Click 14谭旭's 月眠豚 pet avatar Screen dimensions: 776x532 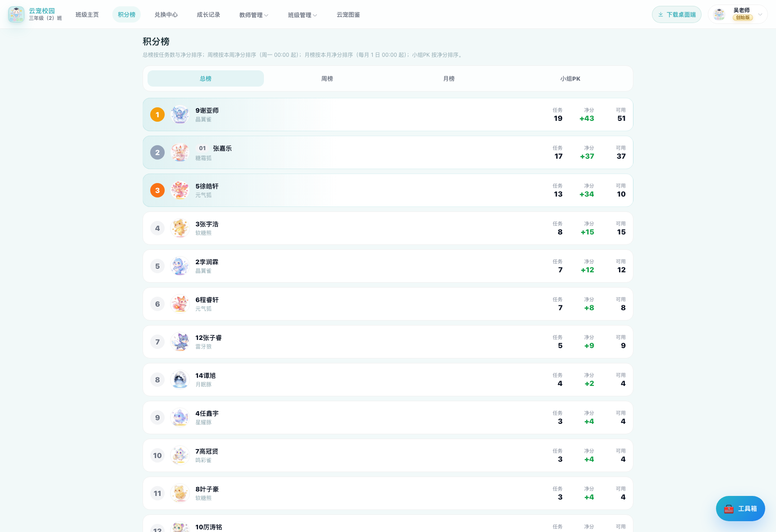[180, 380]
